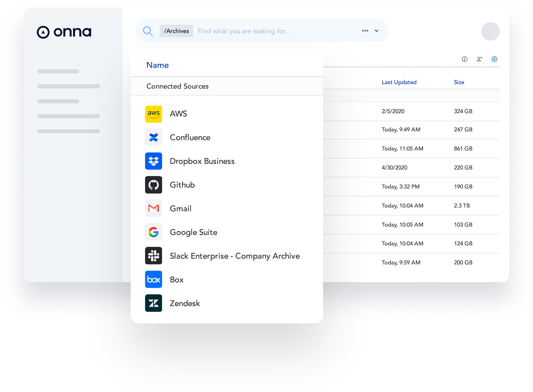Sort by the Size column

click(459, 82)
